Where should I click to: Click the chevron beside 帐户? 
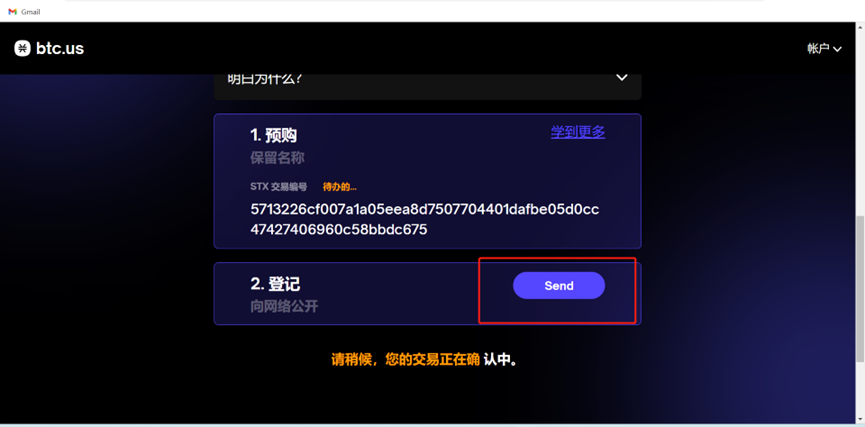837,49
